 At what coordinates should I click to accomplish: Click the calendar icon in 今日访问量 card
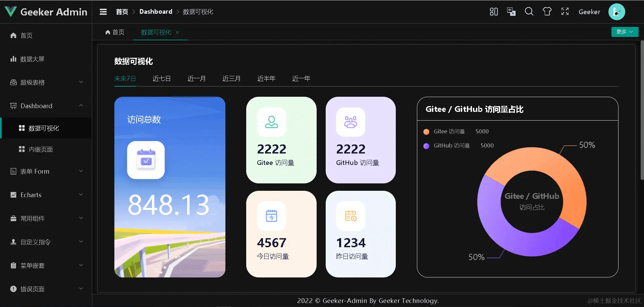pyautogui.click(x=271, y=216)
